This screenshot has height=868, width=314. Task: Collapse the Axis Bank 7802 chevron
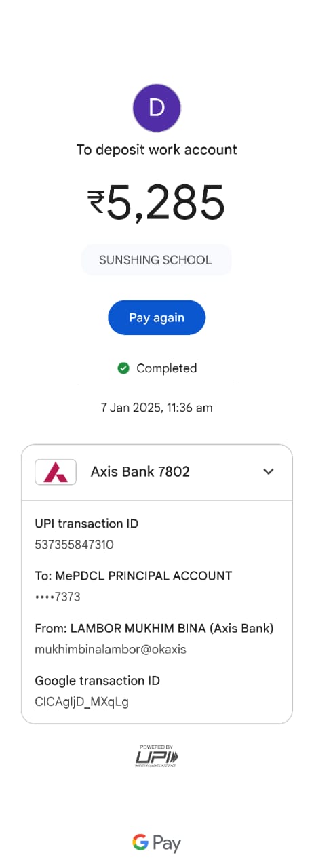269,471
